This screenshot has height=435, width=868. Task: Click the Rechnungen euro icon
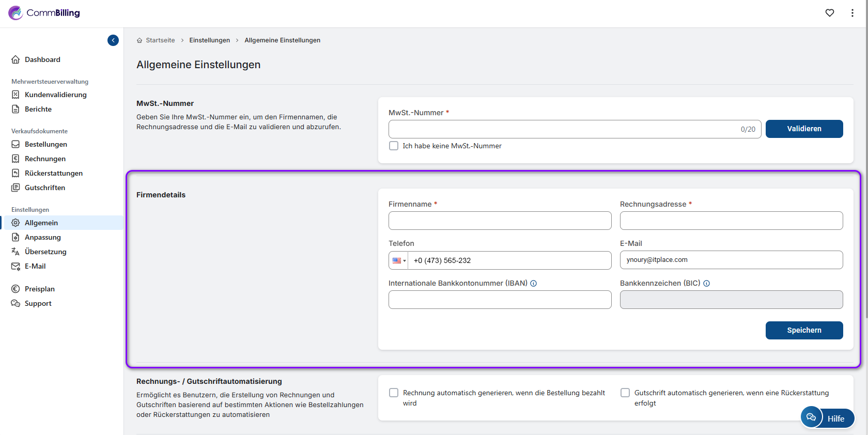tap(16, 159)
